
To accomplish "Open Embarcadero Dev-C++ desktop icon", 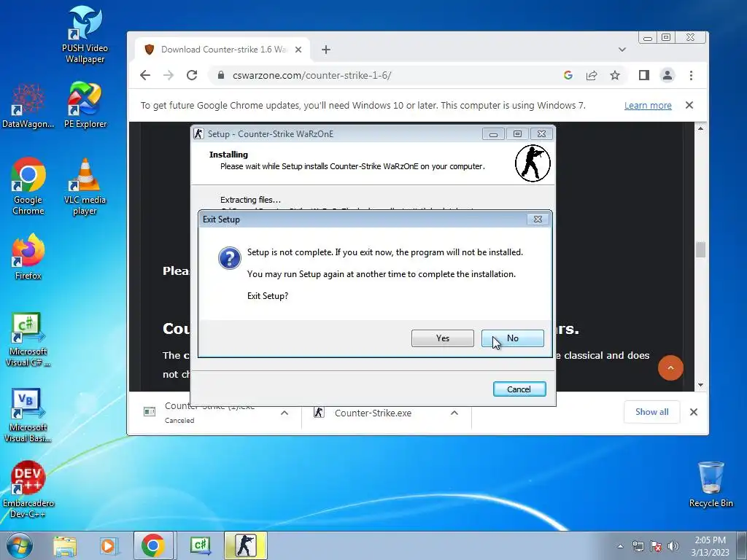I will 28,489.
